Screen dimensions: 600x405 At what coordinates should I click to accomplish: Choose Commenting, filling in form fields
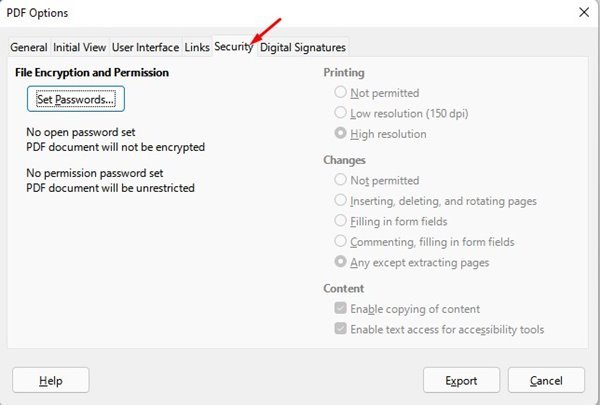(x=342, y=242)
